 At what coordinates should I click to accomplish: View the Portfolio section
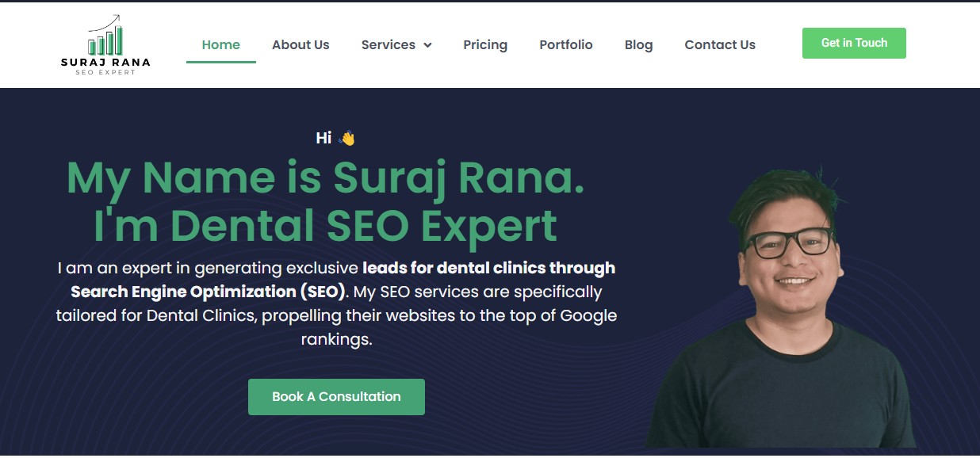(x=566, y=44)
